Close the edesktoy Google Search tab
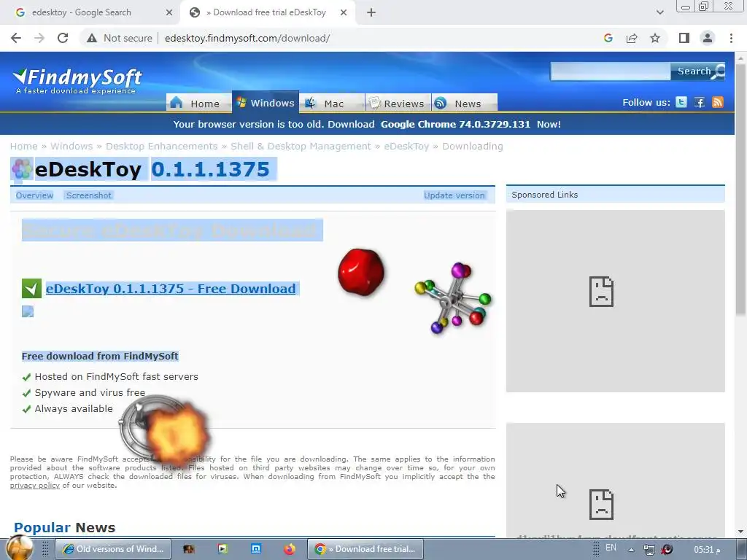The image size is (747, 560). click(x=169, y=12)
